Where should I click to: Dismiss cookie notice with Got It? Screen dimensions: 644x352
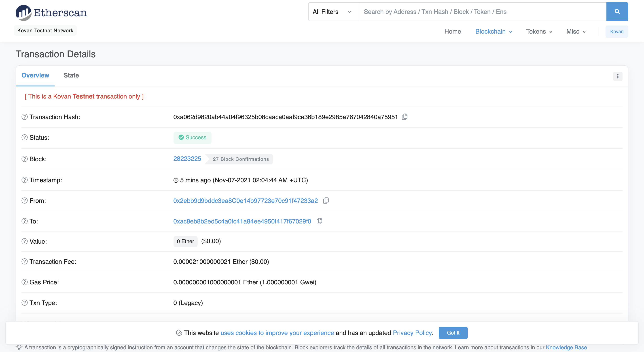point(453,333)
